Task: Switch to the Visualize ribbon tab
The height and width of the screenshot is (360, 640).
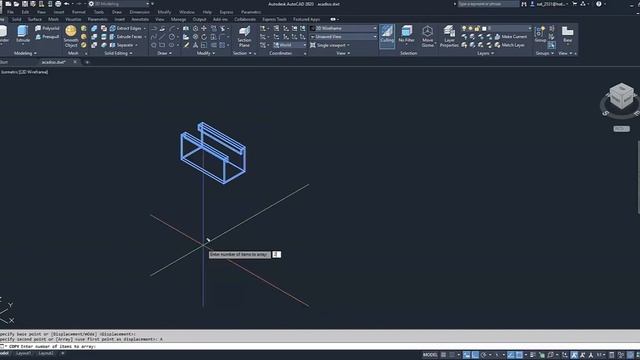Action: (x=73, y=19)
